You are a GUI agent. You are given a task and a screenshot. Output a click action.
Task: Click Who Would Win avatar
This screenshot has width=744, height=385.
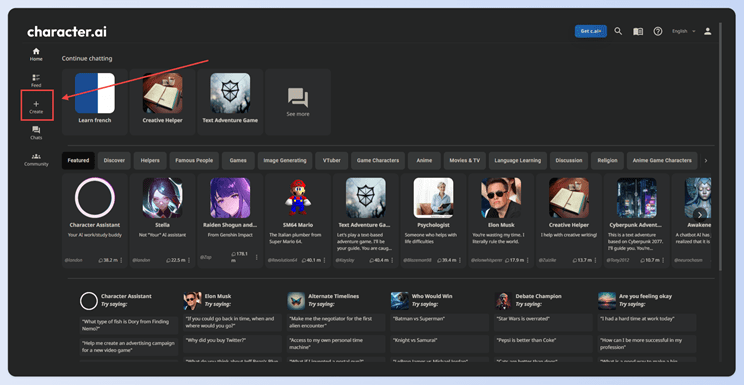(400, 301)
